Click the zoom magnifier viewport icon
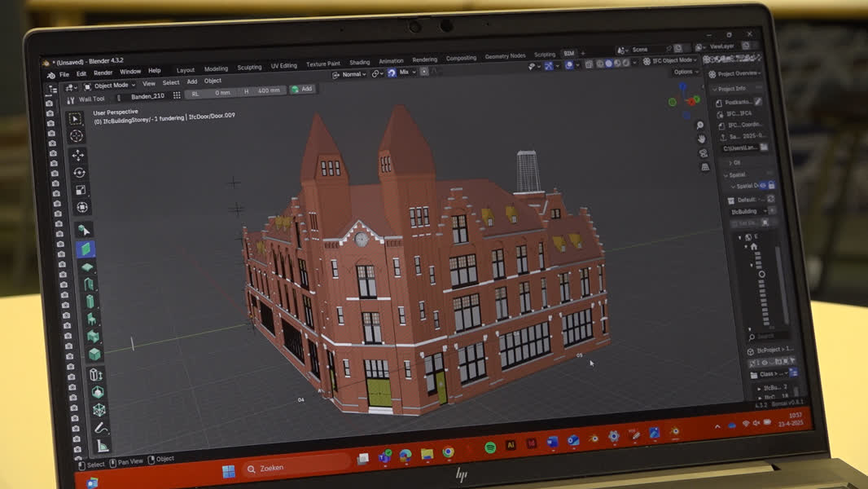Viewport: 868px width, 489px height. coord(699,125)
